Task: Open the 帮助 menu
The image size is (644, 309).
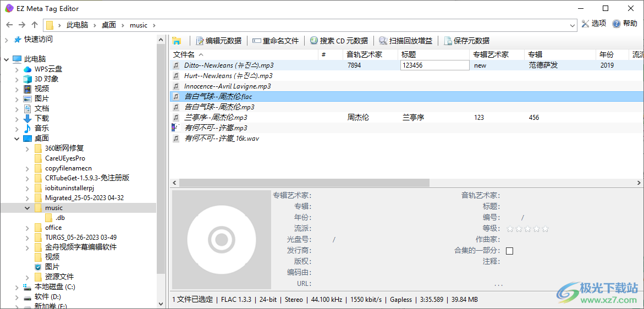Action: coord(625,24)
